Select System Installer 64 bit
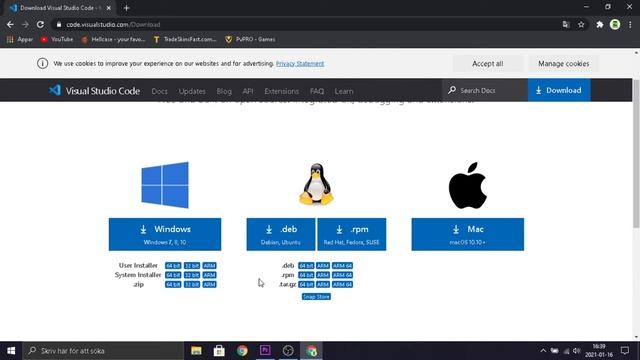This screenshot has height=360, width=640. pyautogui.click(x=173, y=275)
